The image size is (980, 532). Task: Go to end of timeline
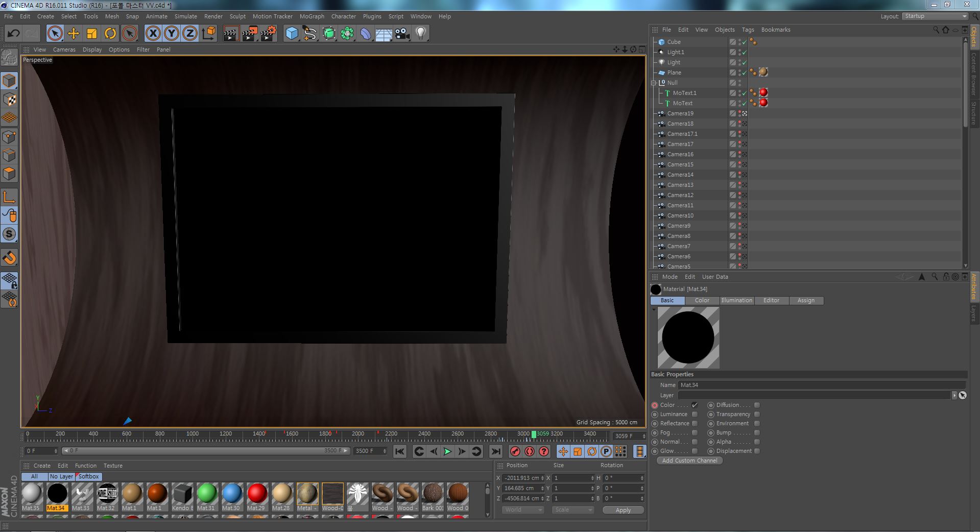pyautogui.click(x=495, y=451)
